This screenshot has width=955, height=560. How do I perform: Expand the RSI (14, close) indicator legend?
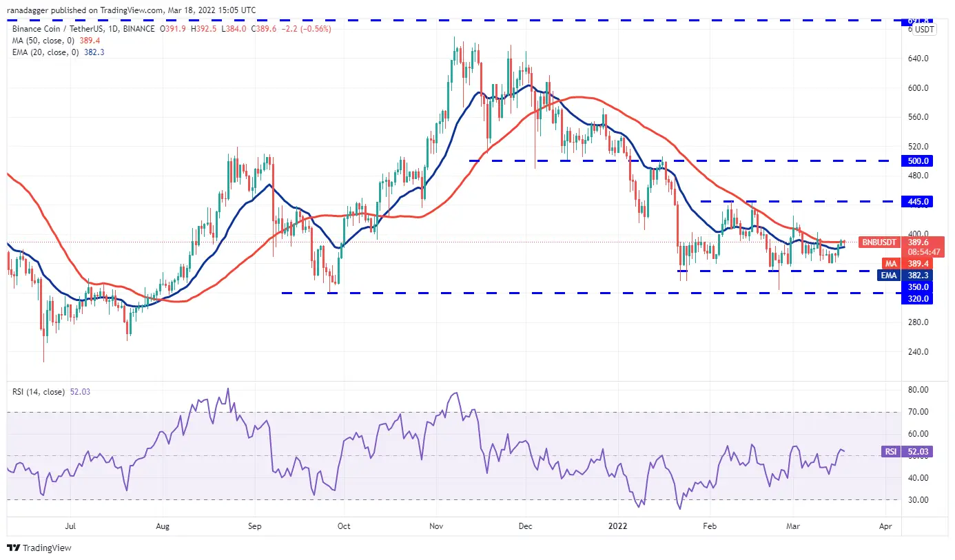pyautogui.click(x=39, y=392)
